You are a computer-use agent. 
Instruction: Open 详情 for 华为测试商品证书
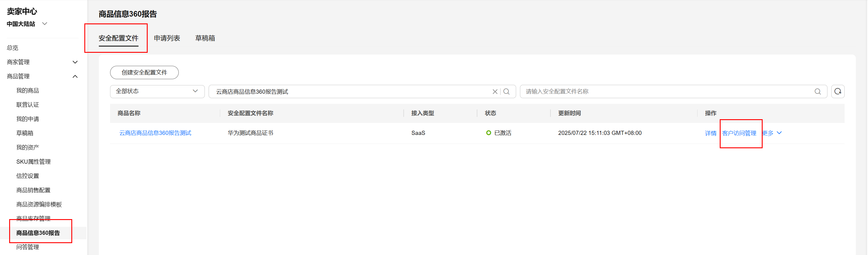(x=711, y=133)
